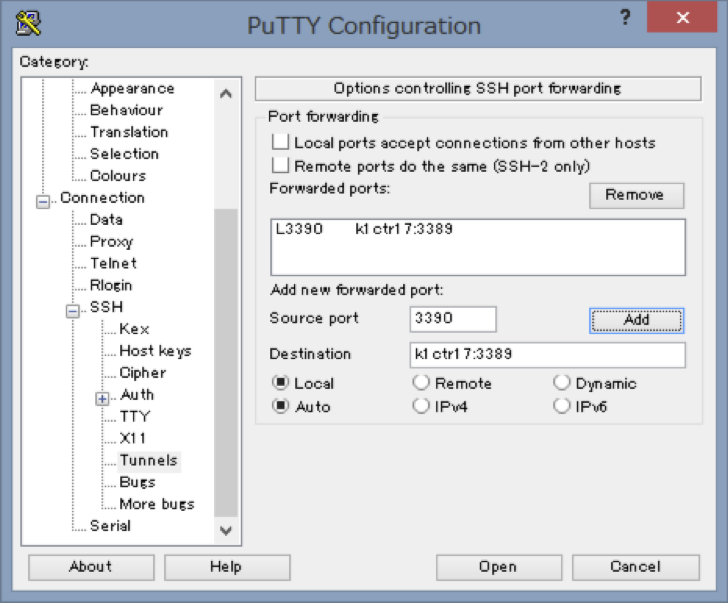Enable Remote ports do the same checkbox

(280, 165)
